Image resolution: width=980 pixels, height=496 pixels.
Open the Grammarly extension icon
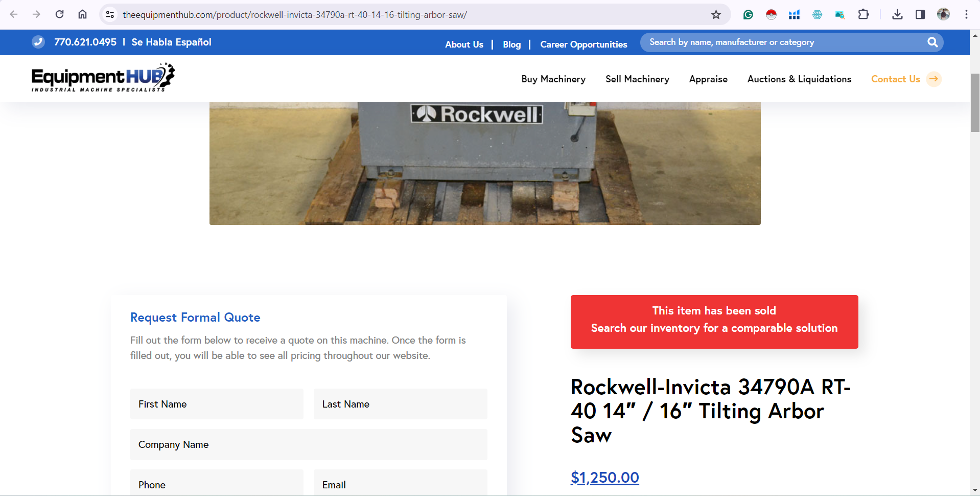click(x=748, y=15)
